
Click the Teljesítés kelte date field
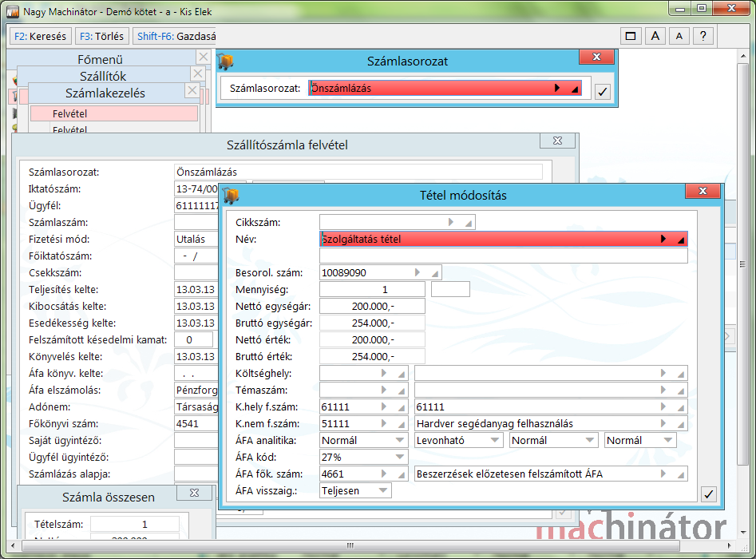point(196,289)
